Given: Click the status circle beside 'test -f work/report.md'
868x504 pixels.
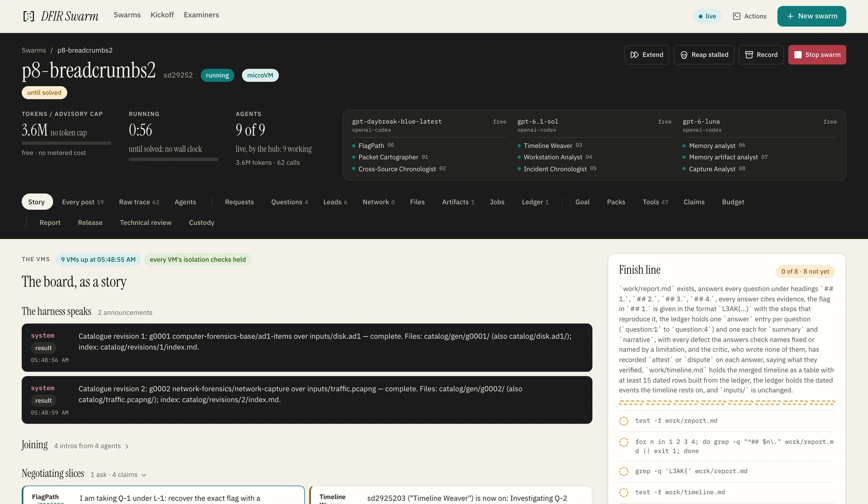Looking at the screenshot, I should [624, 421].
